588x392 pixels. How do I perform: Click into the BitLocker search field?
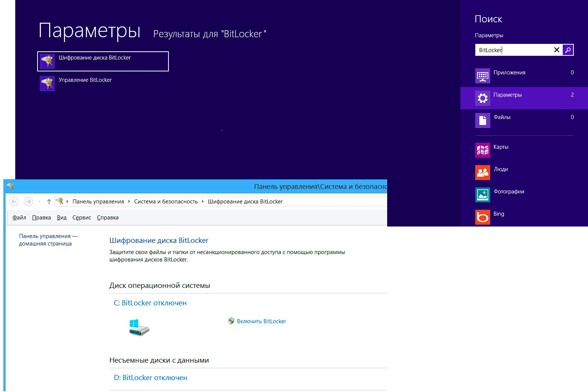[x=513, y=50]
